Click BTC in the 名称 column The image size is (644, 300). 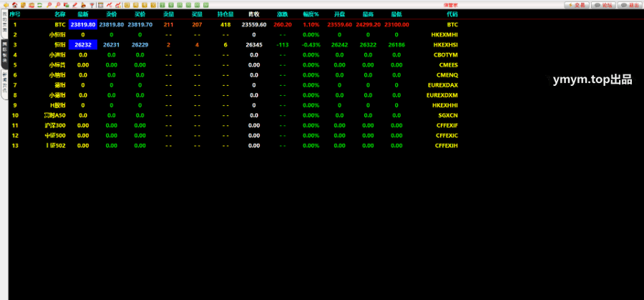(60, 24)
